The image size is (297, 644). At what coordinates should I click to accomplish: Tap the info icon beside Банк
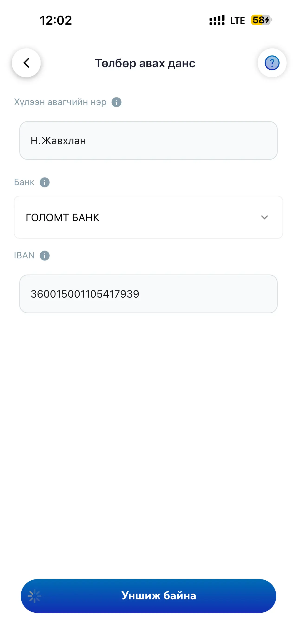pos(45,182)
